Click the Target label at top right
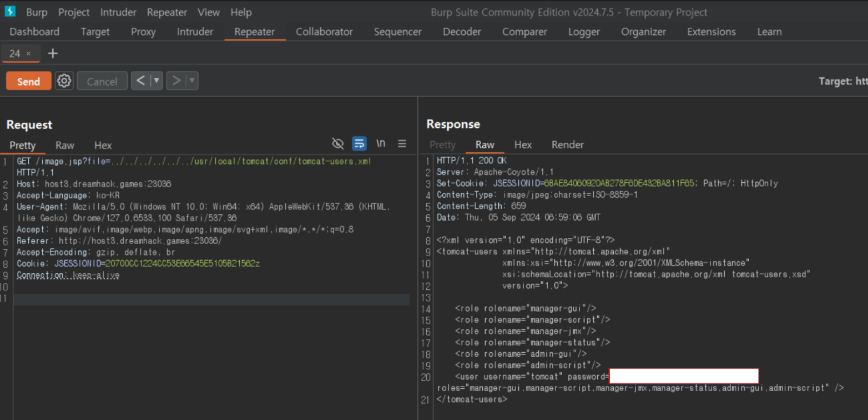Screen dimensions: 868x420 coord(843,81)
